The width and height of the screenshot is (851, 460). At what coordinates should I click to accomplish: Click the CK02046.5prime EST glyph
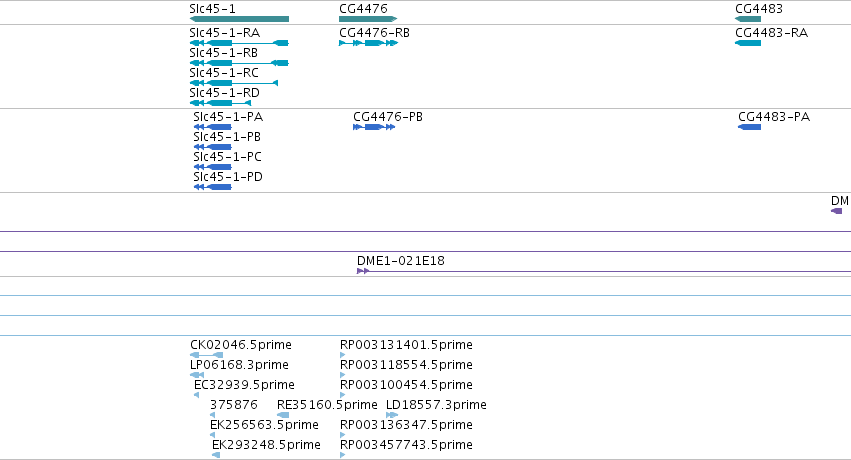click(x=206, y=355)
